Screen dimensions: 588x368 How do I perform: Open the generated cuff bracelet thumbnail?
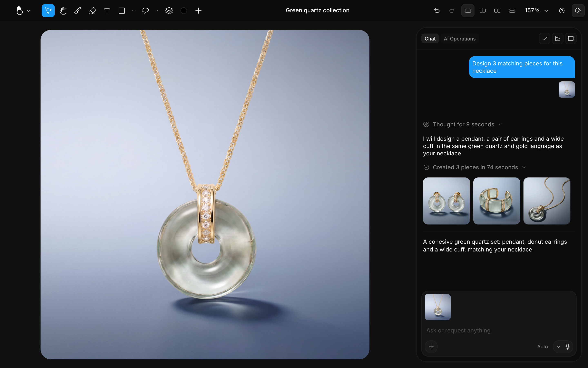[x=496, y=201]
